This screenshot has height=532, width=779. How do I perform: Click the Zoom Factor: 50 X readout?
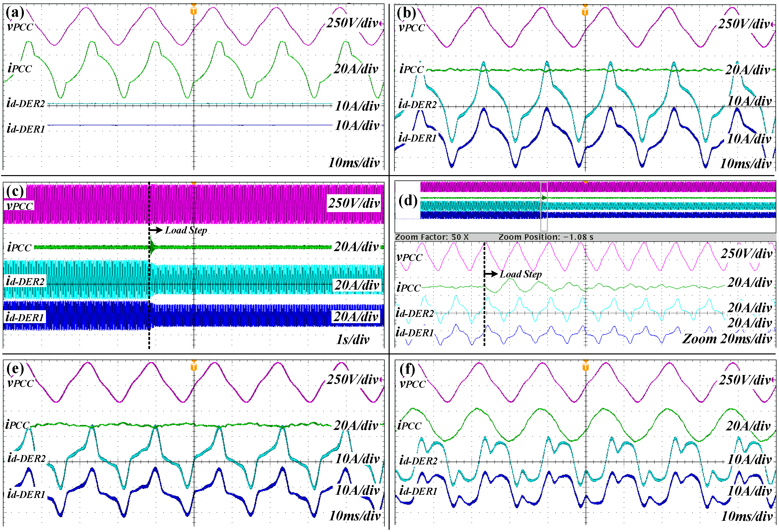pos(432,237)
